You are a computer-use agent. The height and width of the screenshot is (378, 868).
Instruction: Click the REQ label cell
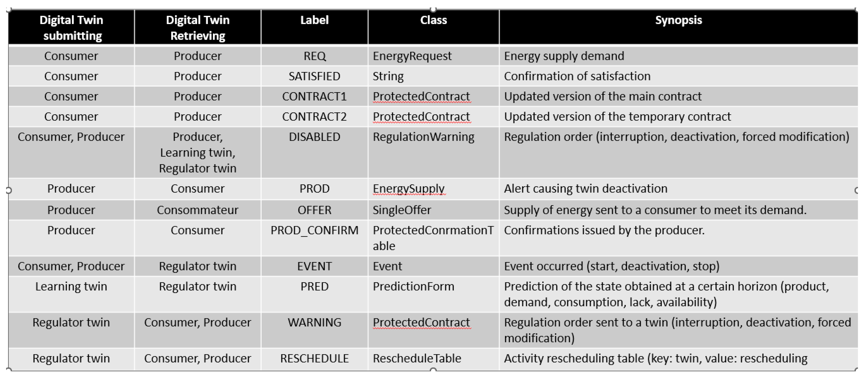point(314,56)
